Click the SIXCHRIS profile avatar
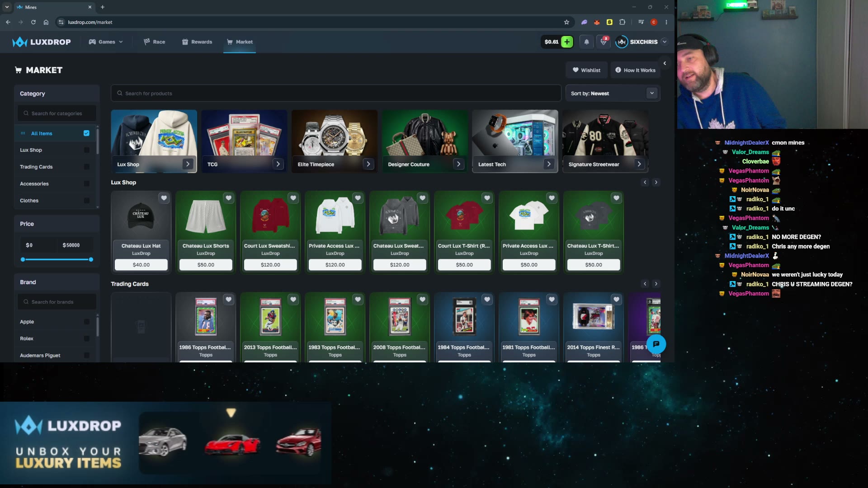The width and height of the screenshot is (868, 488). [622, 42]
